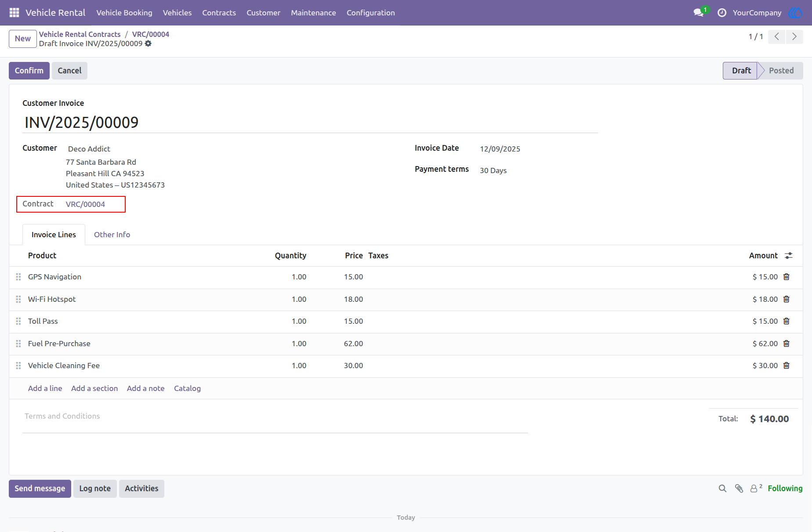Screen dimensions: 812x532
Task: Go to next record arrow
Action: 794,36
